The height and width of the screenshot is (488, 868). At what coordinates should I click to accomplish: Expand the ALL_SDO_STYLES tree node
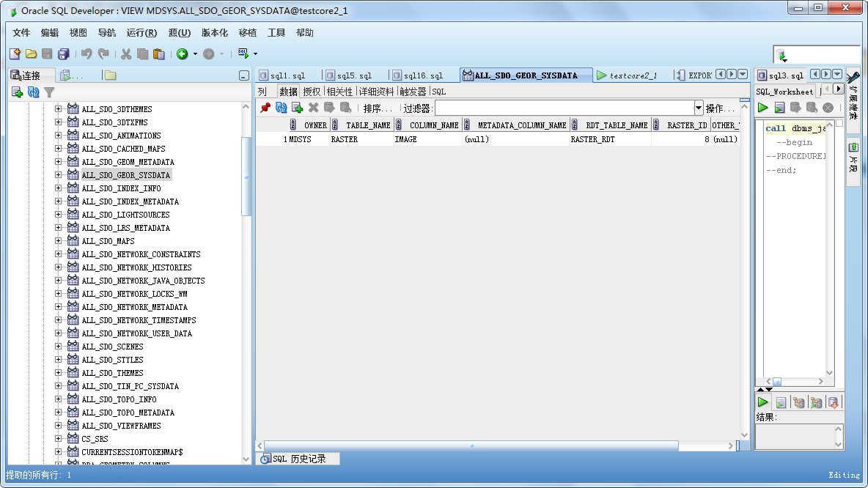pyautogui.click(x=60, y=359)
